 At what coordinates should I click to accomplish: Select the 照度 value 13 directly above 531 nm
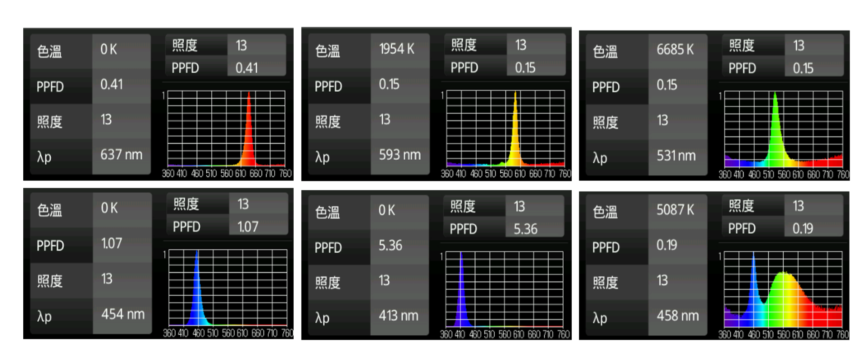[x=663, y=120]
